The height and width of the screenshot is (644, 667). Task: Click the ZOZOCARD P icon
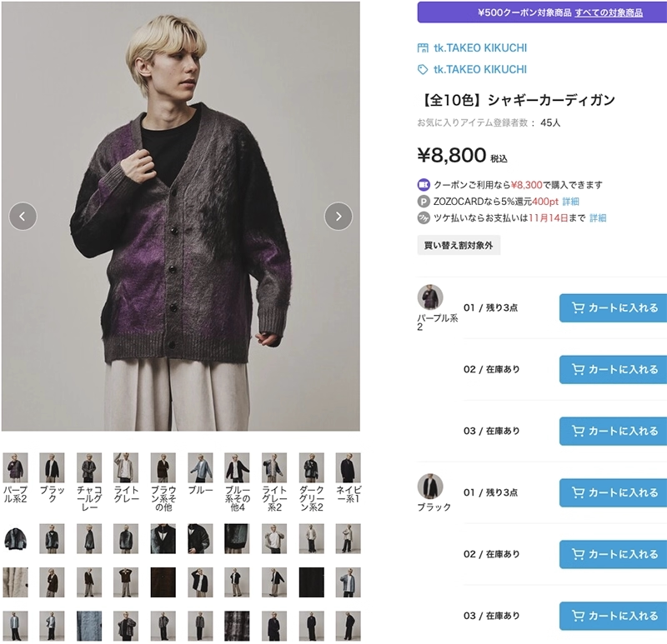[x=424, y=202]
